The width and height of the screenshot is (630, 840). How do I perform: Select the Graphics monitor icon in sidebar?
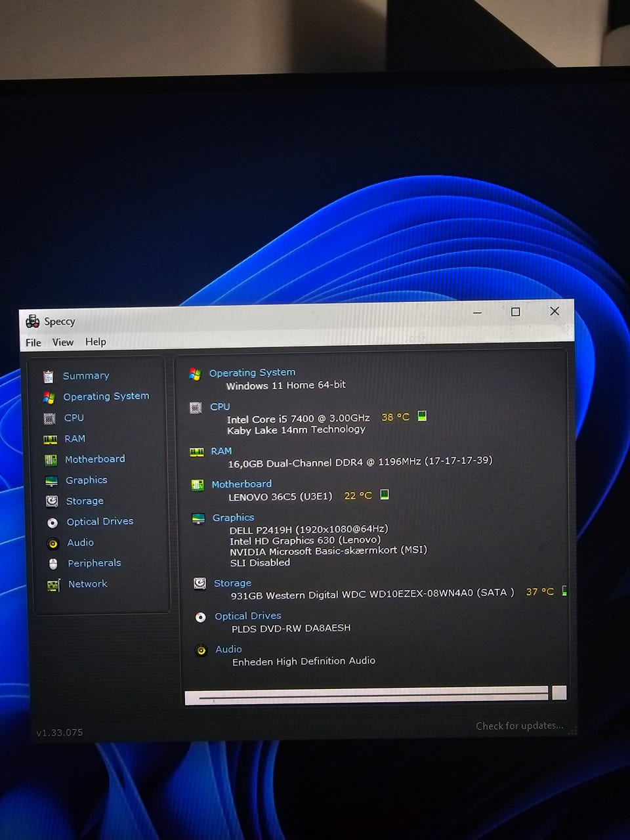coord(51,481)
